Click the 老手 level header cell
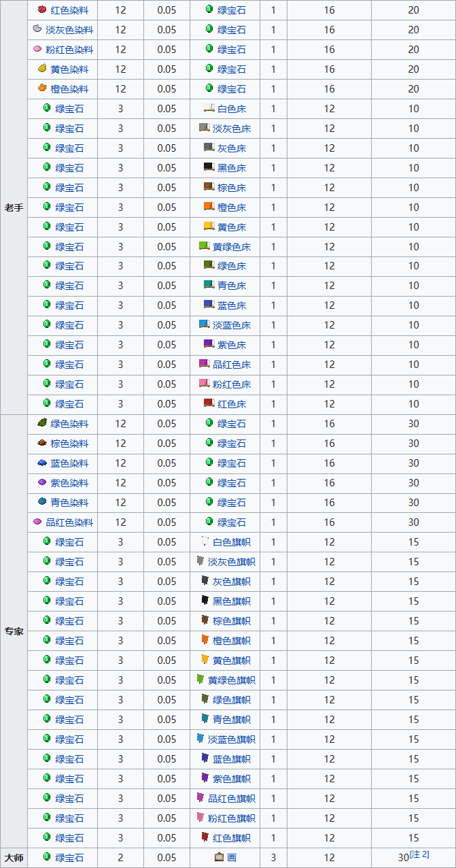456x868 pixels. click(14, 207)
